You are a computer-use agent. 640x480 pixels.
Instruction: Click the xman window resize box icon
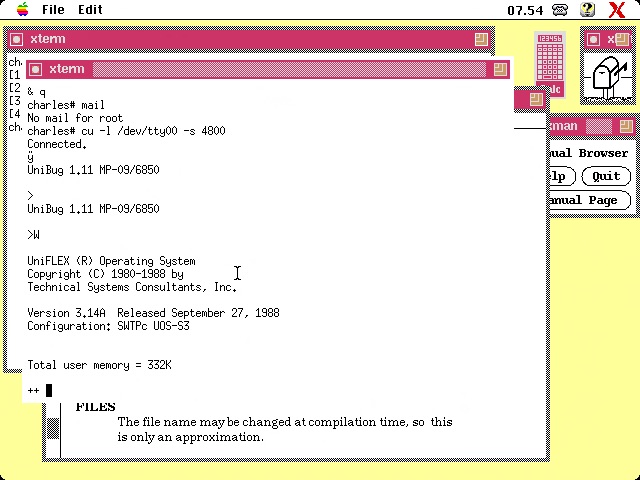626,126
